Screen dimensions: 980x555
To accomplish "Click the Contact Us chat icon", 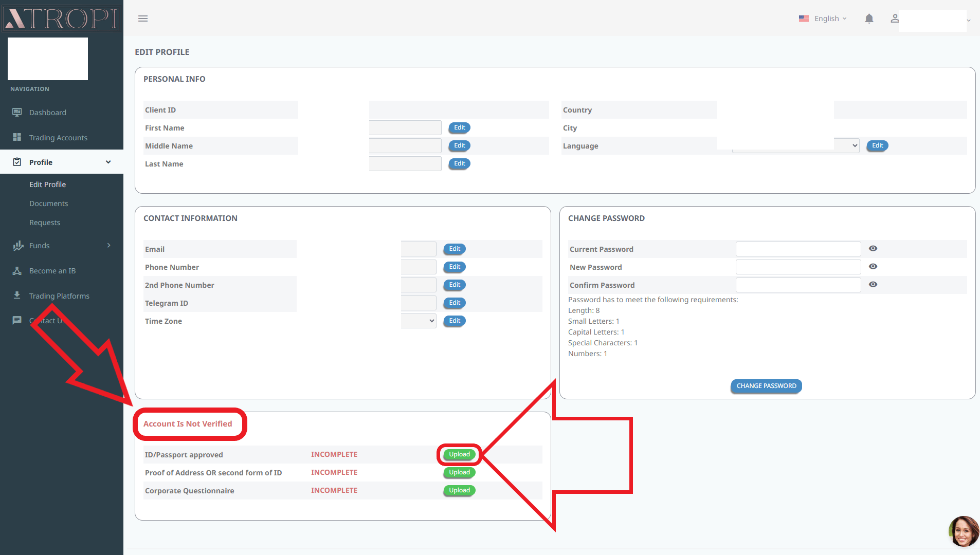I will pyautogui.click(x=17, y=320).
